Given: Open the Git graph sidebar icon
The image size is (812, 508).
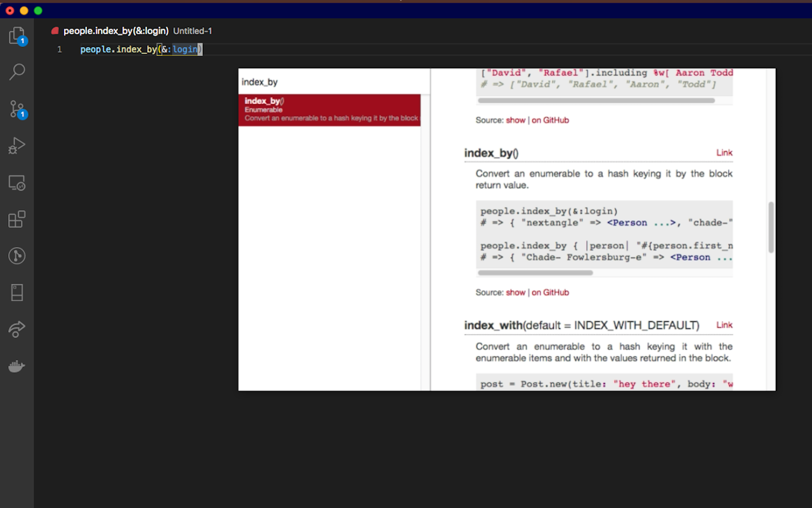Looking at the screenshot, I should (17, 256).
